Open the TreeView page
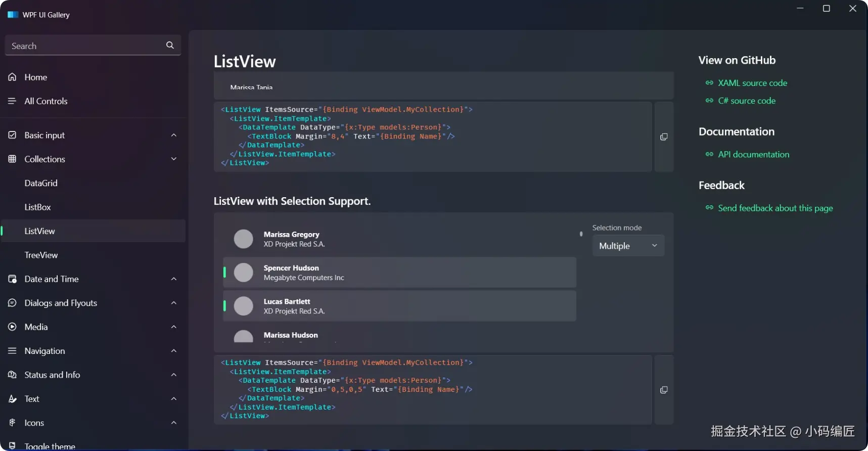868x451 pixels. 93,255
